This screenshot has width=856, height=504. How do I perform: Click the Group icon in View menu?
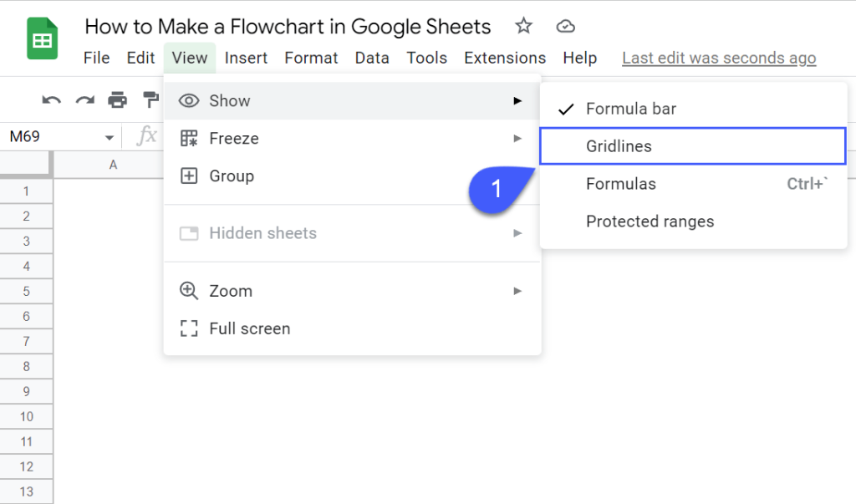[189, 176]
